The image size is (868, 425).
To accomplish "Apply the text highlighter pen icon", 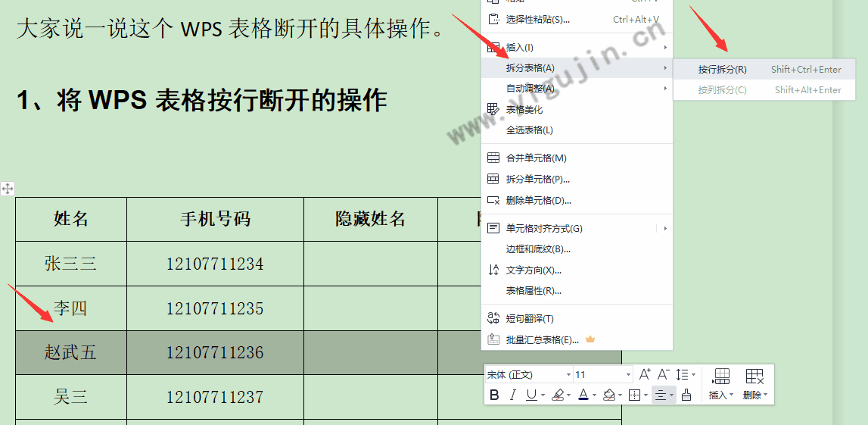I will pyautogui.click(x=558, y=395).
